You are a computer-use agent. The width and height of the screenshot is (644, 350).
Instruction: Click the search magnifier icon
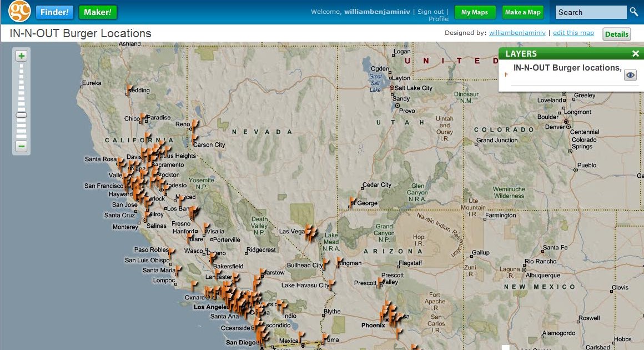[x=634, y=12]
